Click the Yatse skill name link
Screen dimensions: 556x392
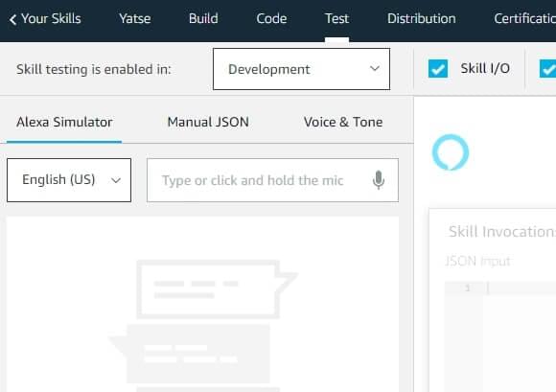pos(135,18)
